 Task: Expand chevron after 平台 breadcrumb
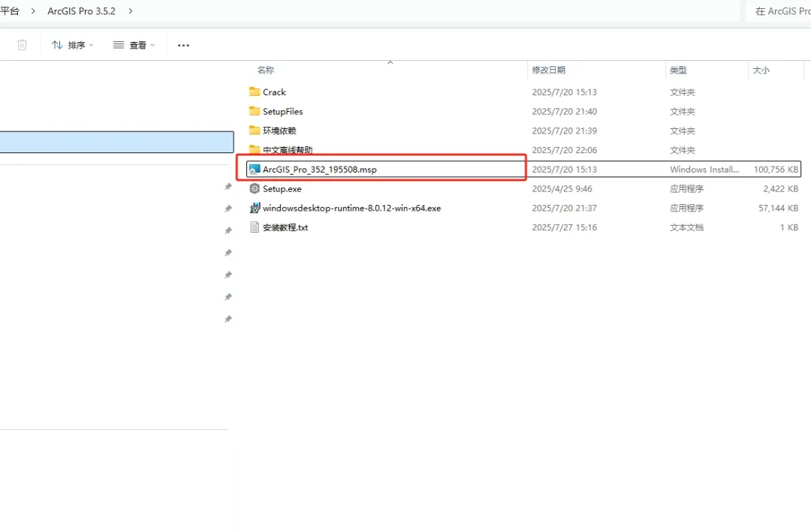tap(33, 11)
